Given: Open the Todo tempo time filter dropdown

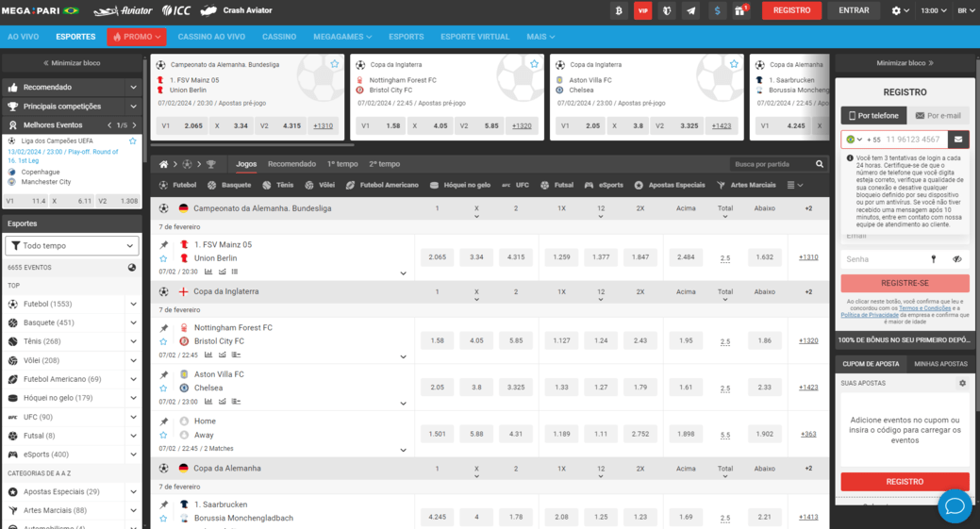Looking at the screenshot, I should point(72,245).
